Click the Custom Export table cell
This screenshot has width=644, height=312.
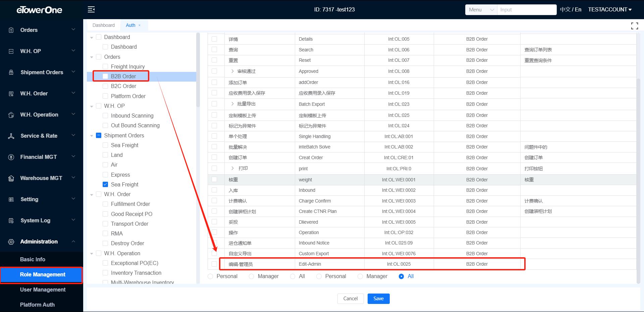click(329, 254)
